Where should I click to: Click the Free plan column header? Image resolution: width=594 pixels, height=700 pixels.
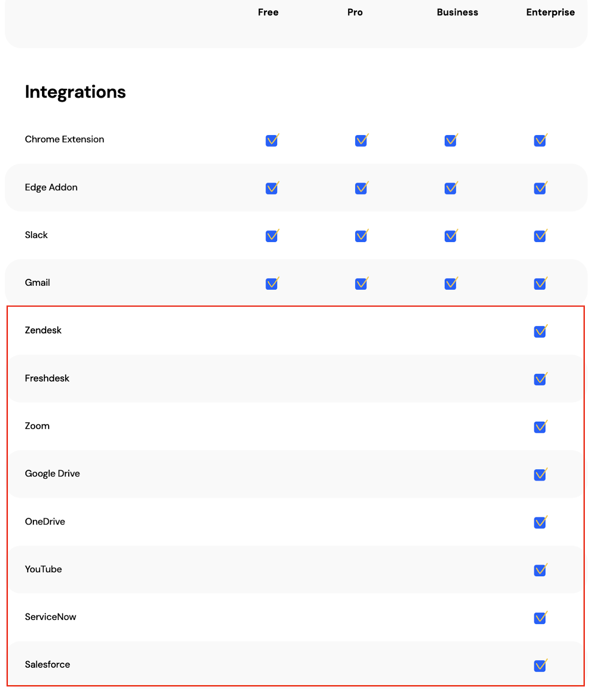coord(268,12)
